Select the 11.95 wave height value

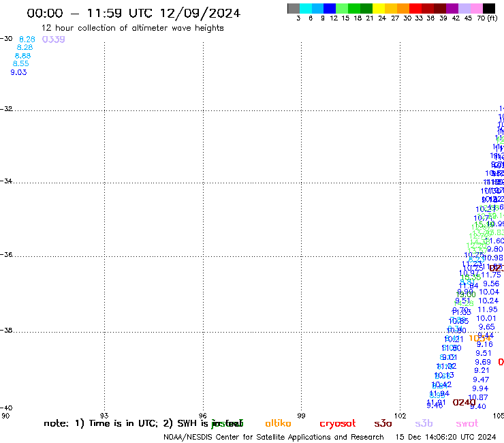(x=488, y=309)
